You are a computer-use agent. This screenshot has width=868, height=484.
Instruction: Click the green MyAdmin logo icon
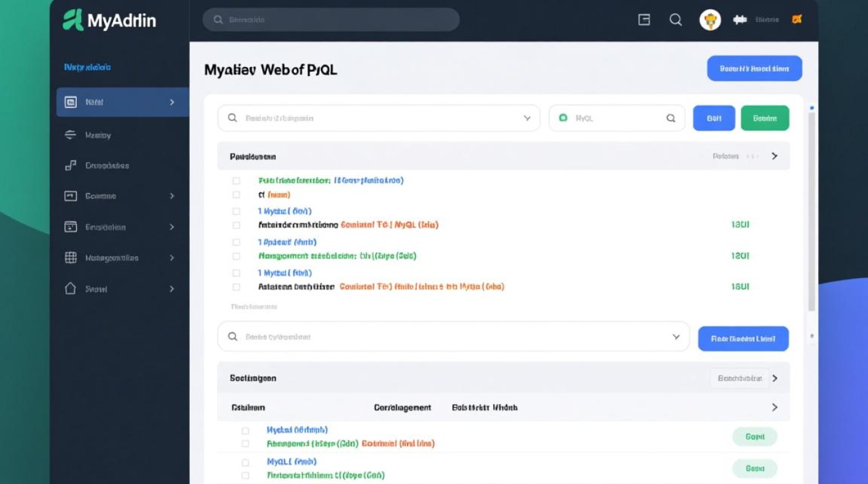pos(73,20)
